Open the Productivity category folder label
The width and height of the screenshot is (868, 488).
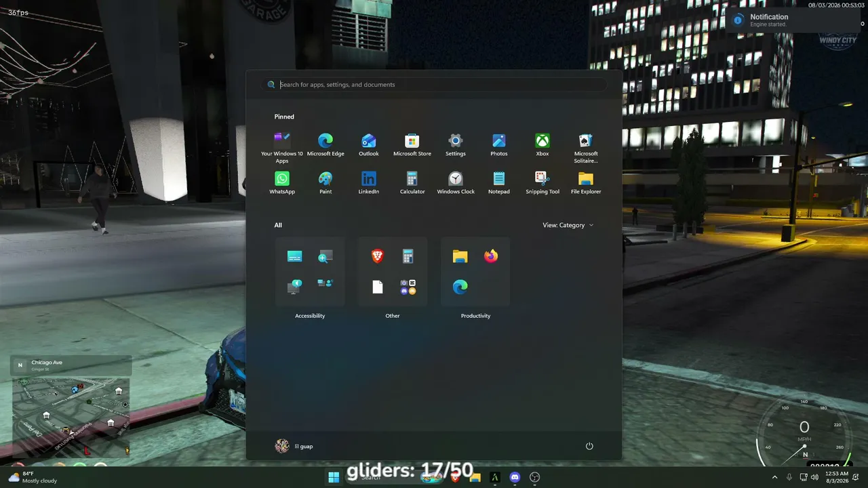(x=475, y=316)
